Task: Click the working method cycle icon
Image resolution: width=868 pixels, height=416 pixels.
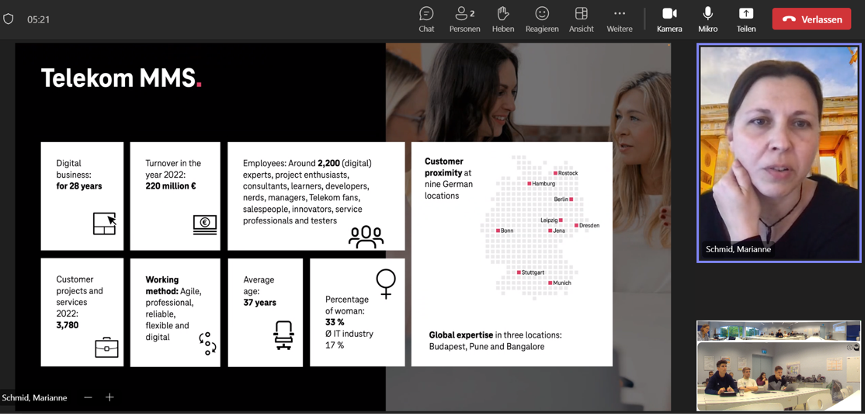Action: tap(207, 344)
